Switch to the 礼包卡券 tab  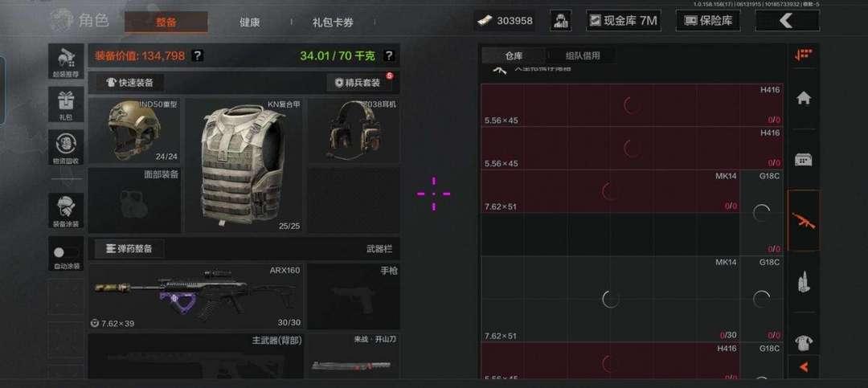[x=333, y=22]
